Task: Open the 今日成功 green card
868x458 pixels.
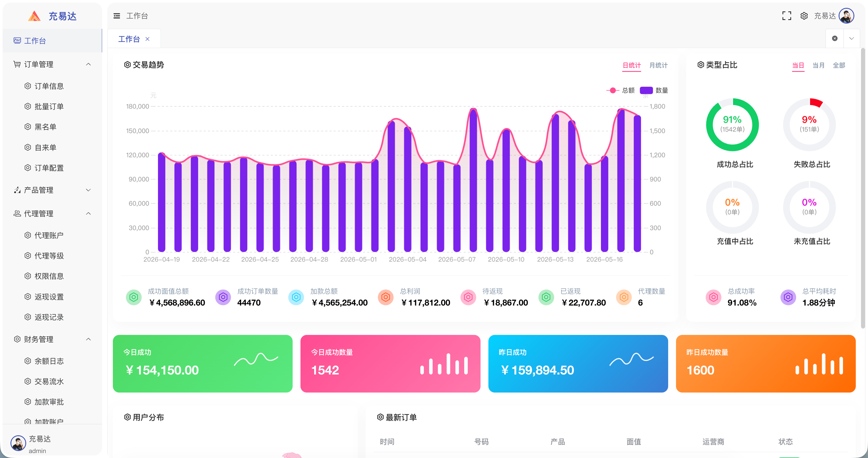Action: [202, 364]
